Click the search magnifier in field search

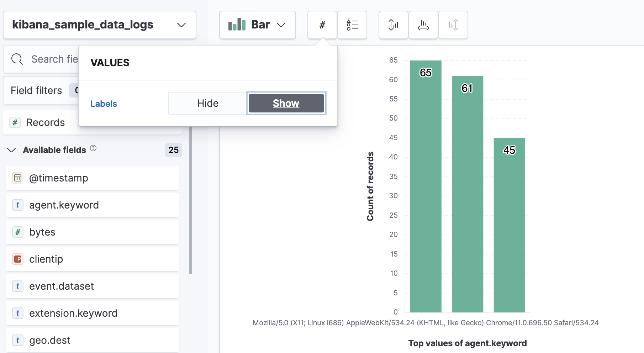17,59
